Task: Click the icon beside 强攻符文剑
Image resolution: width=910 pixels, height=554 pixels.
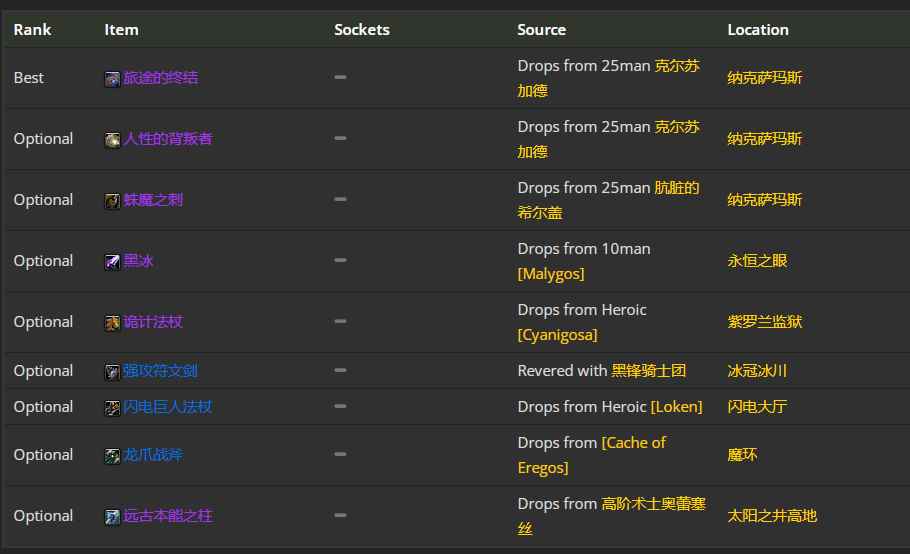Action: coord(112,371)
